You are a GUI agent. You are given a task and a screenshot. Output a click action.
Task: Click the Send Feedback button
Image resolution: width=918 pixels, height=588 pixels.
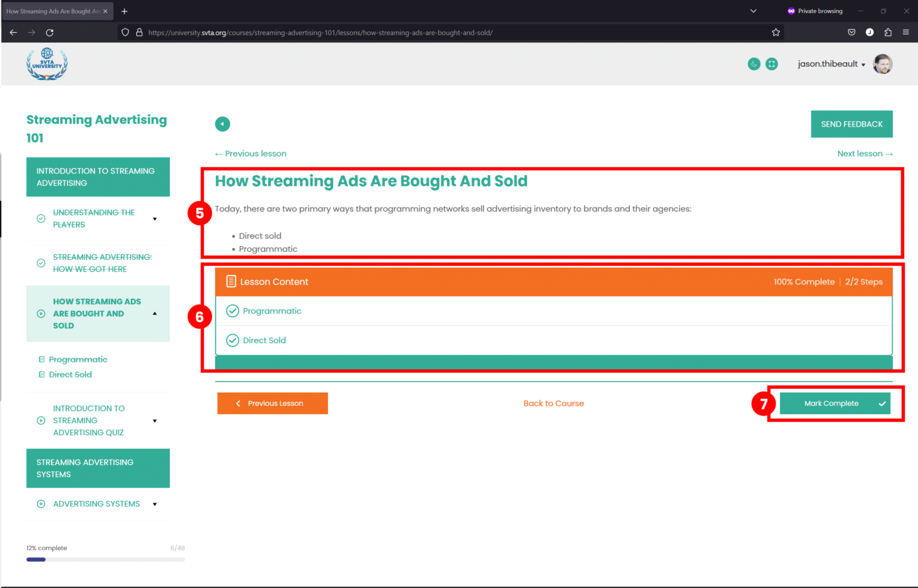click(851, 124)
